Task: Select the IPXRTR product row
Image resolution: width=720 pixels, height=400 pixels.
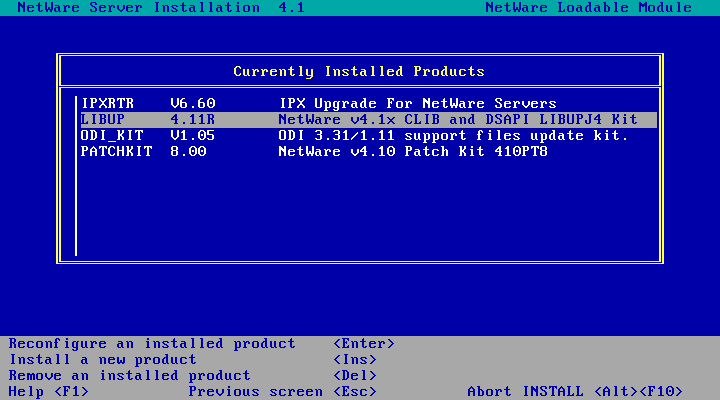Action: pyautogui.click(x=369, y=103)
